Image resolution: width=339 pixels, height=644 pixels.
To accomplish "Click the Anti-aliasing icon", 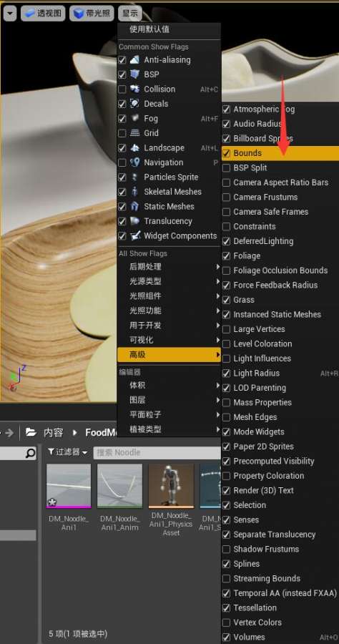I will tap(134, 60).
